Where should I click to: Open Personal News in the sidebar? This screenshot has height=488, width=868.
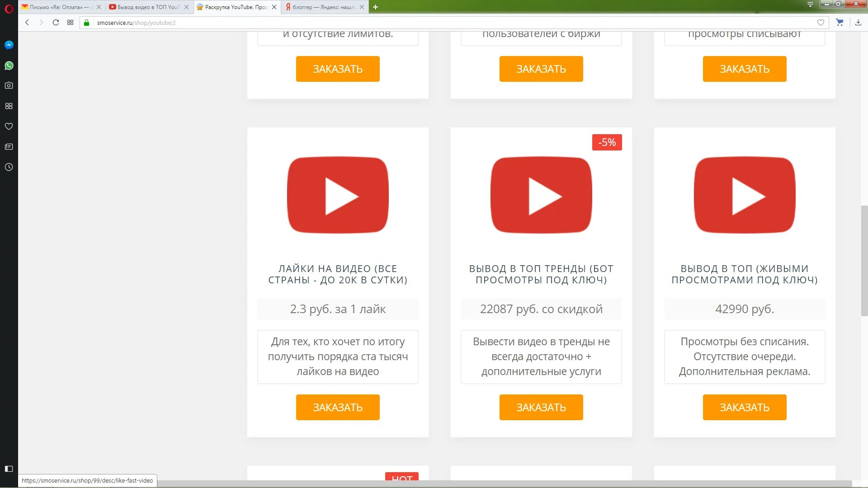pos(9,146)
